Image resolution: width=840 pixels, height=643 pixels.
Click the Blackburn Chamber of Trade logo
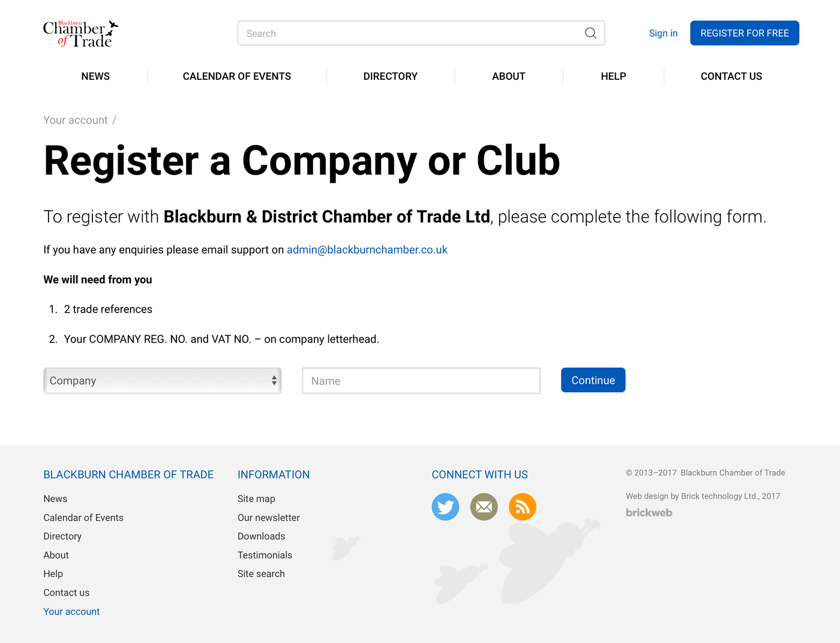[80, 34]
